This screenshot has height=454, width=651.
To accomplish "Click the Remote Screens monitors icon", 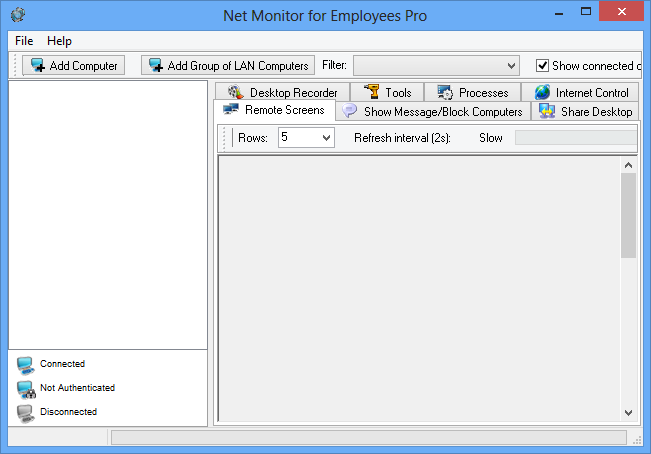I will (x=231, y=110).
